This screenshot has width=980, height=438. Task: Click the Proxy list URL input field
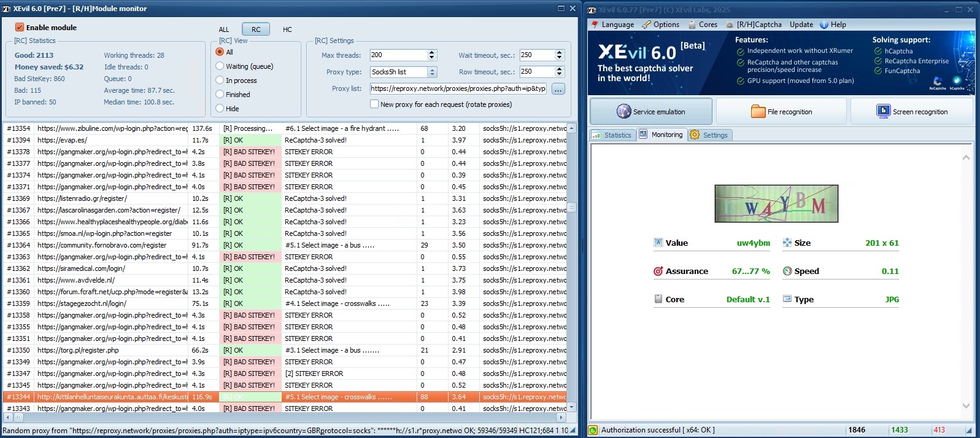(457, 88)
